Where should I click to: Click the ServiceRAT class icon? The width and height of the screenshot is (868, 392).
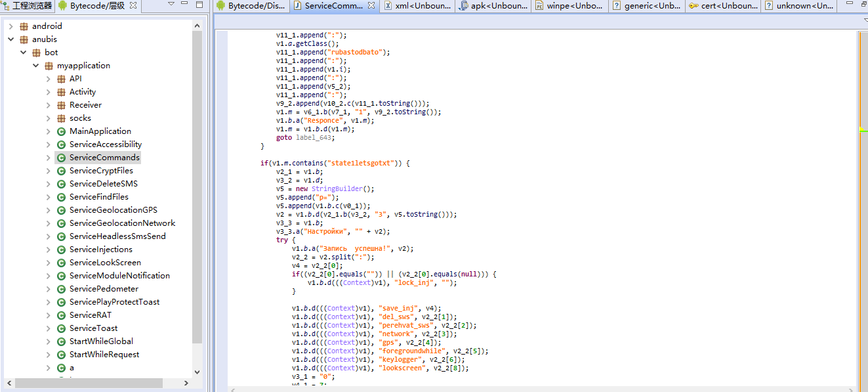62,315
